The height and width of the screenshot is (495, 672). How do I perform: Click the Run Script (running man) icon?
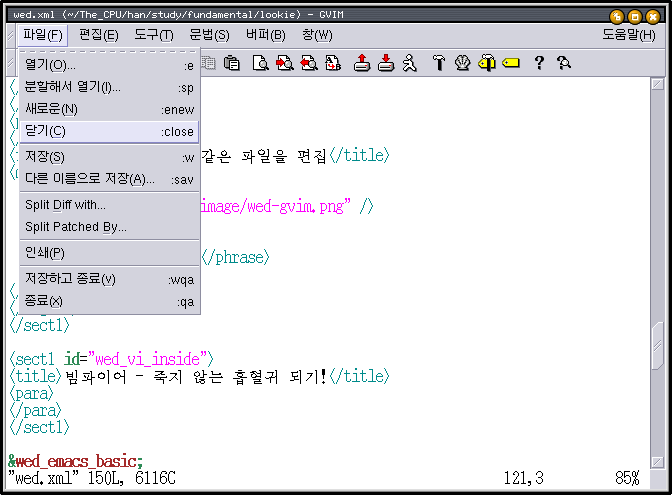(409, 63)
